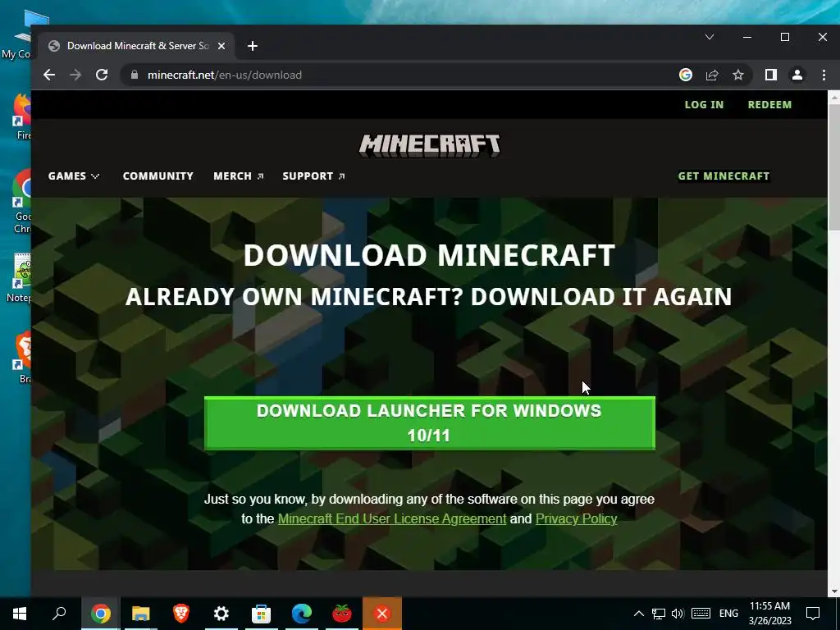Click the taskbar clock and date
The width and height of the screenshot is (840, 630).
[769, 614]
